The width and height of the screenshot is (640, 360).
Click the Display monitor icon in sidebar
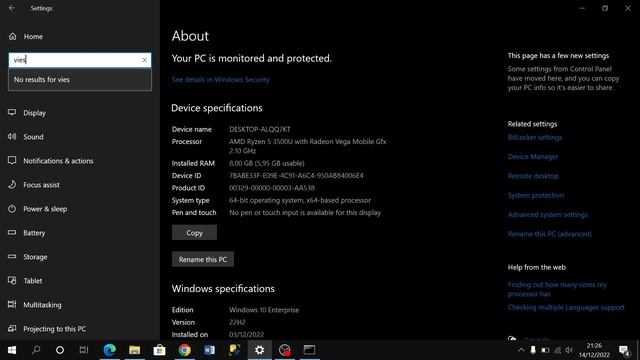coord(12,112)
